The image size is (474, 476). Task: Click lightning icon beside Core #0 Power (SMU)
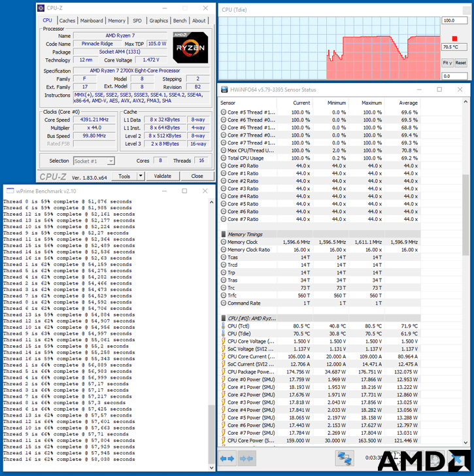coord(224,379)
